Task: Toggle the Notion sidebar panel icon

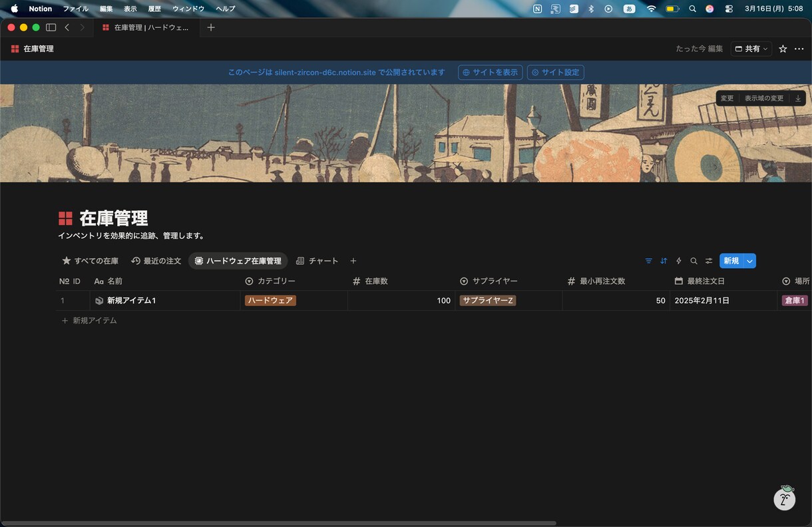Action: [51, 27]
